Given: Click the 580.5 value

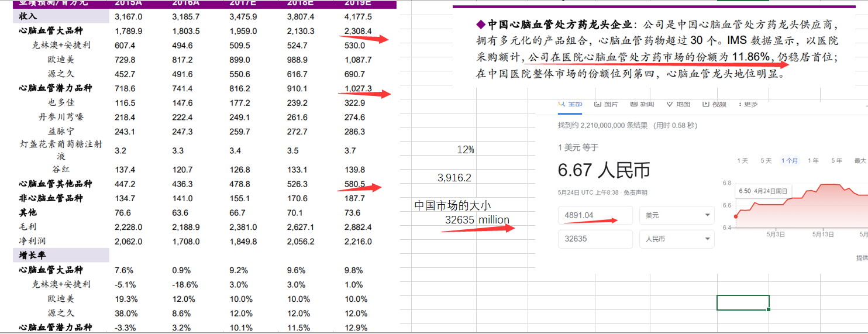Looking at the screenshot, I should [x=355, y=184].
